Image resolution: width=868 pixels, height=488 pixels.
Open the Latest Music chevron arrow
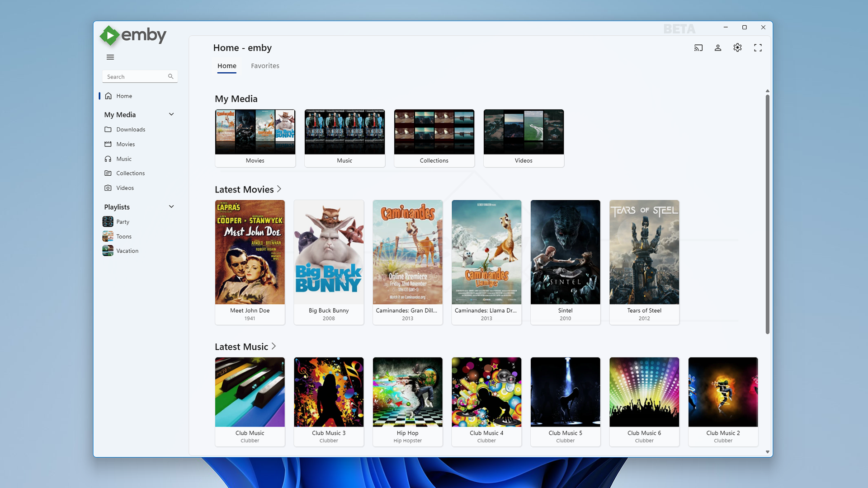(274, 346)
